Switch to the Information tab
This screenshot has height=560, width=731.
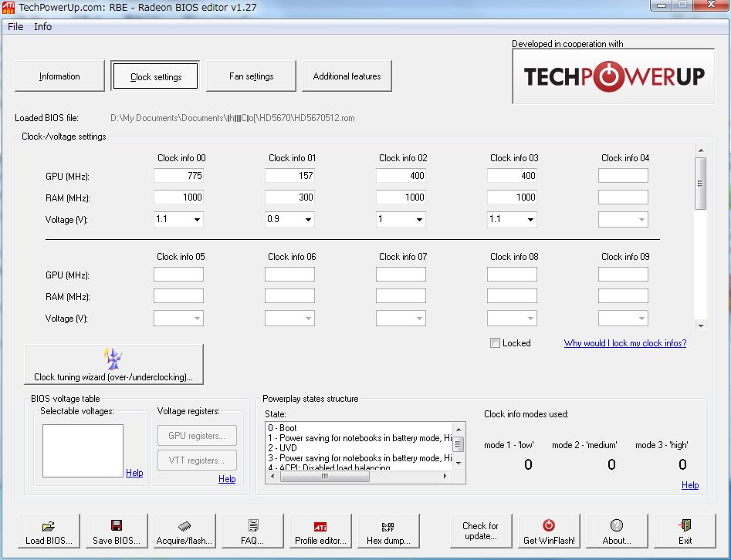59,76
